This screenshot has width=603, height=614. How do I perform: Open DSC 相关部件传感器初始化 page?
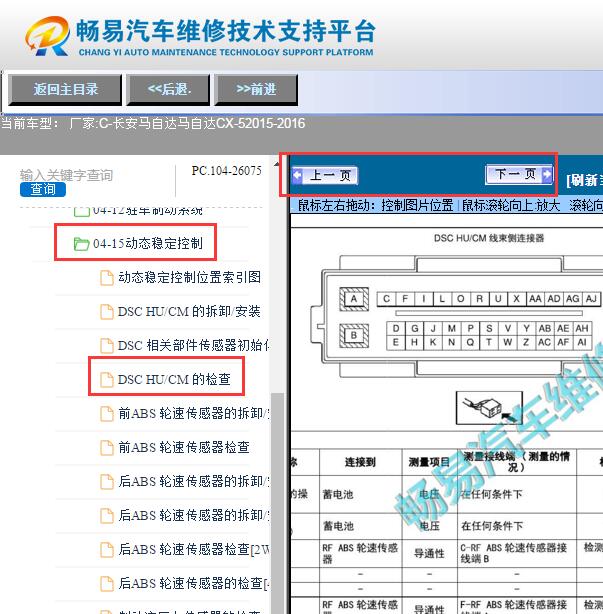tap(193, 345)
